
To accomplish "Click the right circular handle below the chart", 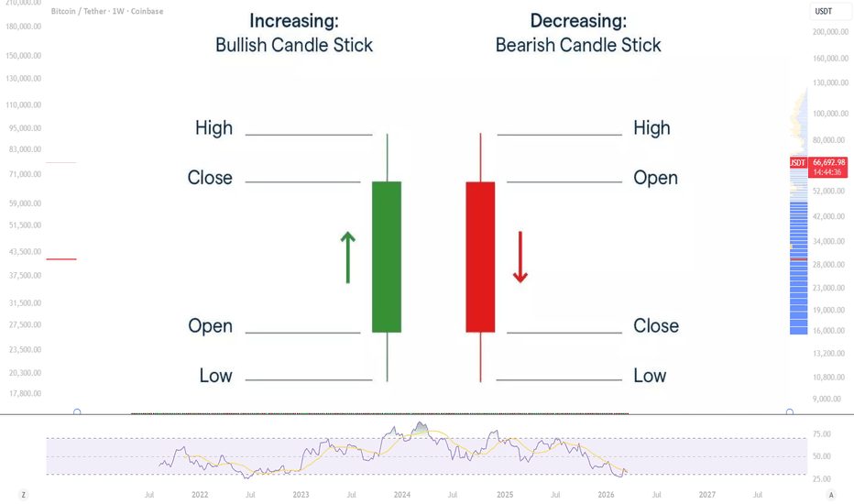I will pos(790,412).
